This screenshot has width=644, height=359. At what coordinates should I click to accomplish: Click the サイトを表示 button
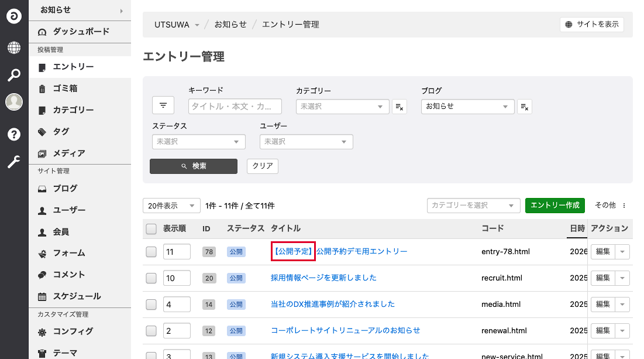click(592, 24)
